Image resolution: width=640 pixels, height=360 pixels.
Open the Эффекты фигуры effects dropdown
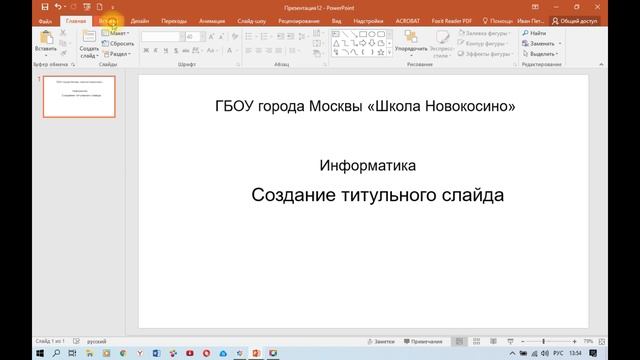point(486,54)
